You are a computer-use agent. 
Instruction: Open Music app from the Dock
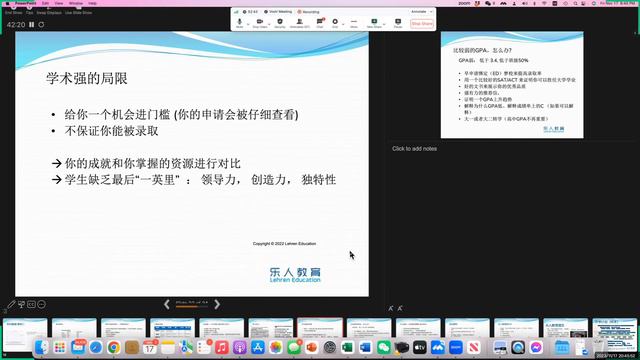pyautogui.click(x=222, y=348)
